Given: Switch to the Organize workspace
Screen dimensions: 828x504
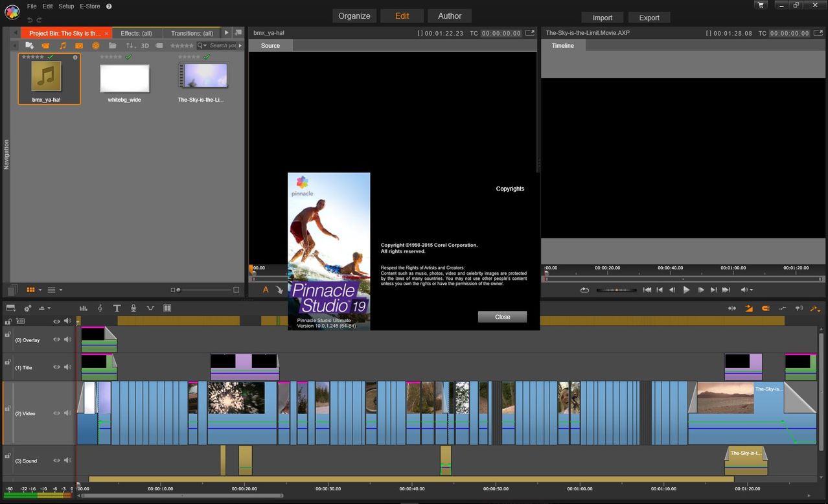Looking at the screenshot, I should (x=354, y=16).
